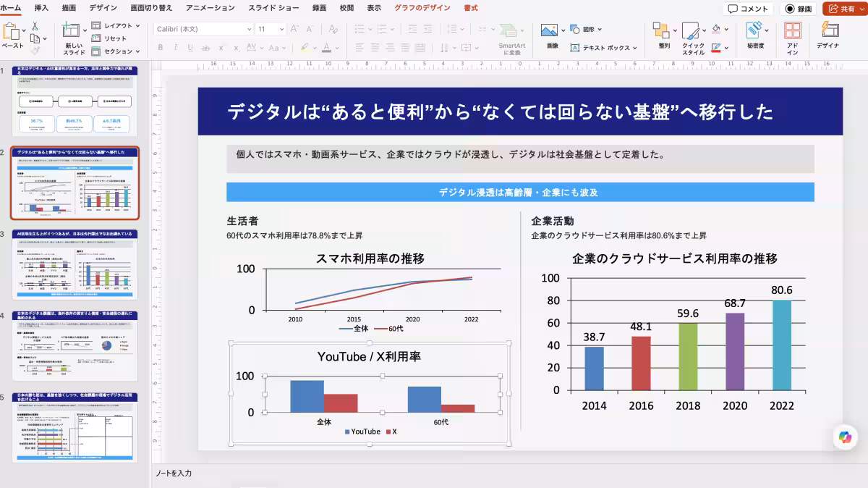
Task: Expand the セクション section dropdown
Action: (x=138, y=51)
